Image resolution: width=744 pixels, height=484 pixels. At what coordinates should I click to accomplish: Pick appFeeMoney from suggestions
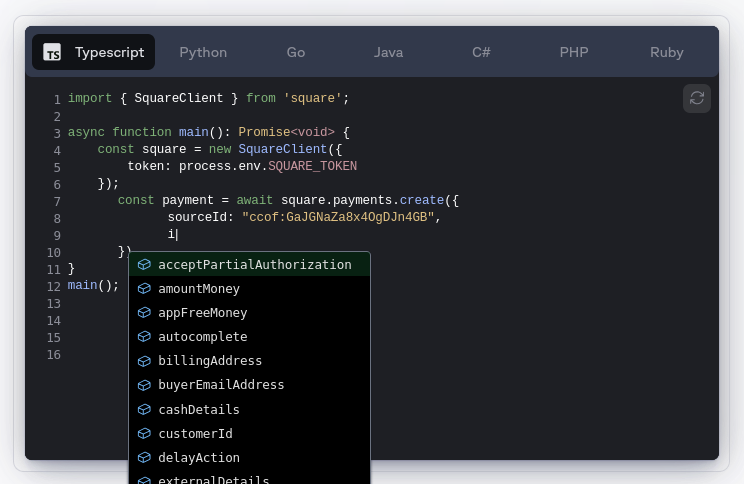[250, 313]
